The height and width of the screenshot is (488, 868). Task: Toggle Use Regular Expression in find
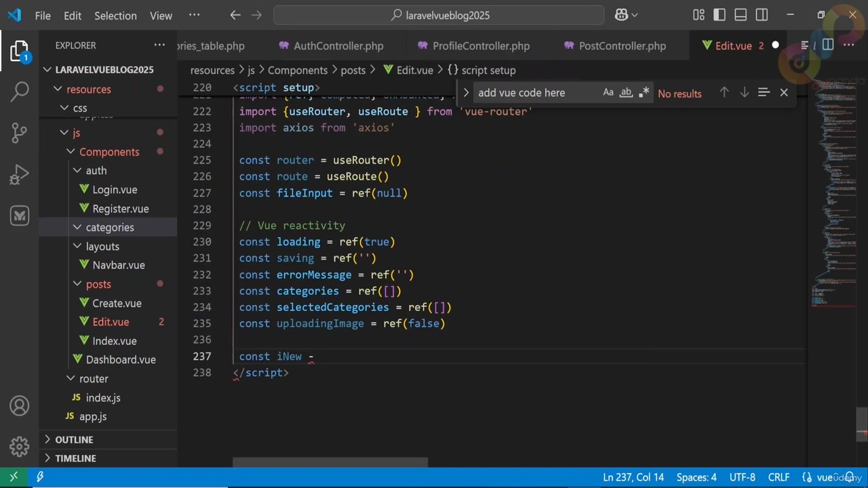click(x=644, y=93)
